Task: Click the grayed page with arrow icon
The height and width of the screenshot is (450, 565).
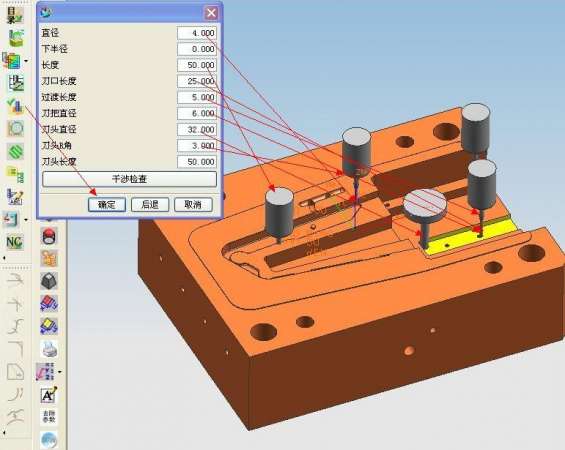Action: [16, 371]
